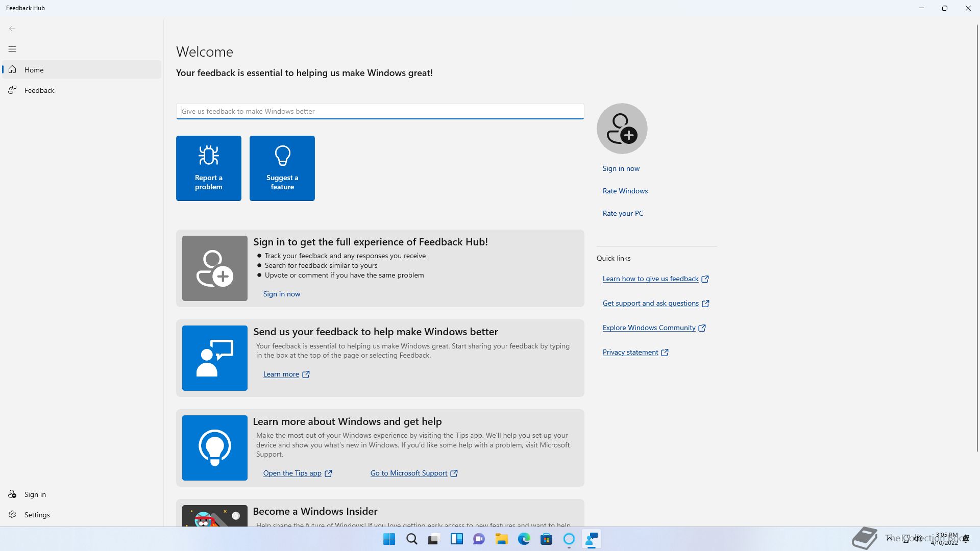Click the Settings gear icon in sidebar
The width and height of the screenshot is (980, 551).
pos(12,515)
